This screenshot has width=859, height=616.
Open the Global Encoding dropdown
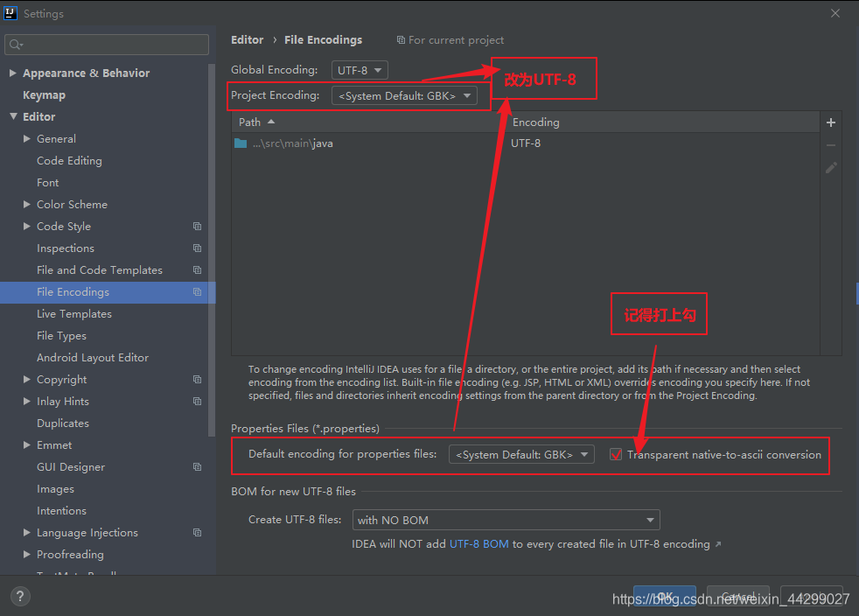point(360,70)
